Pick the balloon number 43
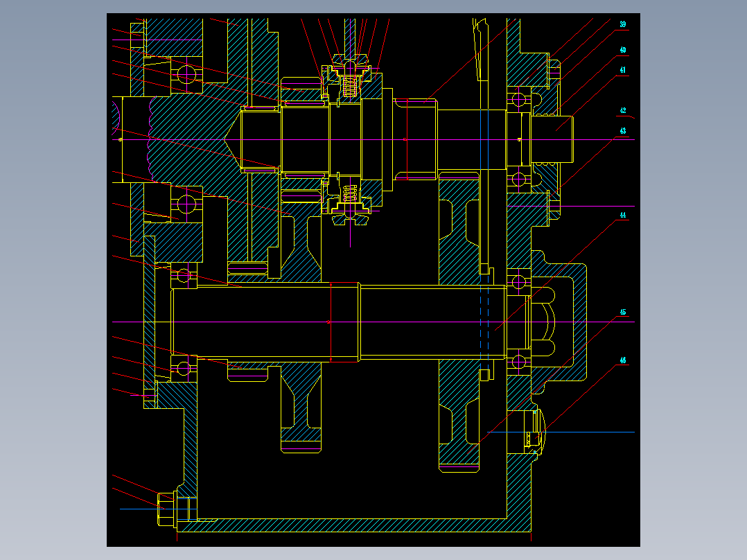Screen dimensions: 747x560 coord(623,131)
